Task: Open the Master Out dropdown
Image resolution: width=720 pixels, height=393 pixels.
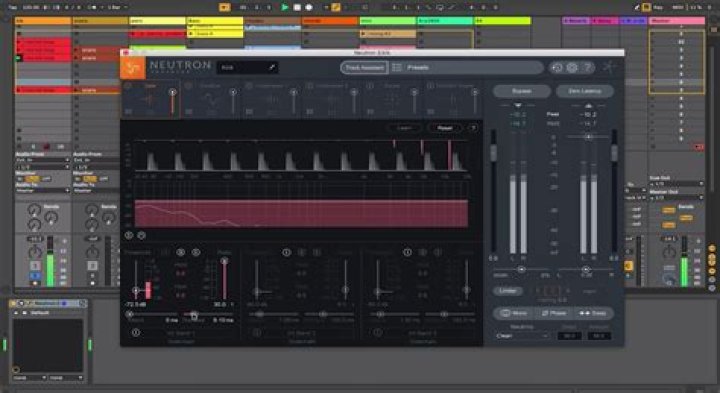Action: pos(677,197)
